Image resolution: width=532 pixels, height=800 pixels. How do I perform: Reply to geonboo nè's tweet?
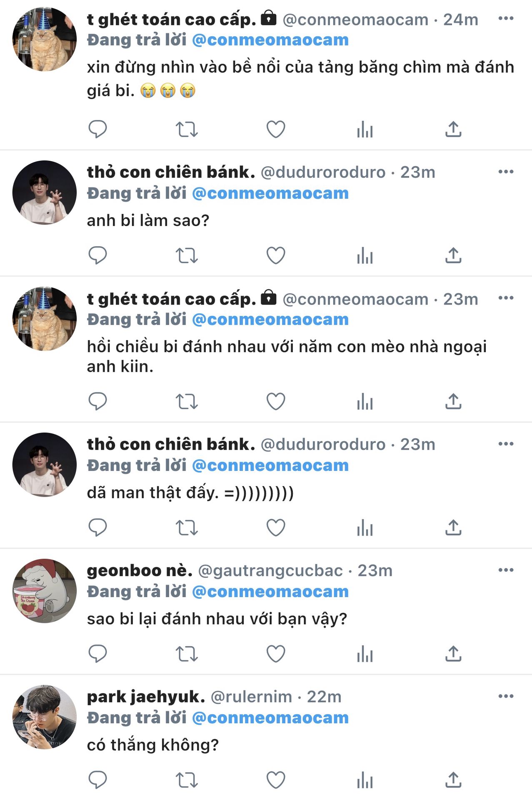(98, 654)
